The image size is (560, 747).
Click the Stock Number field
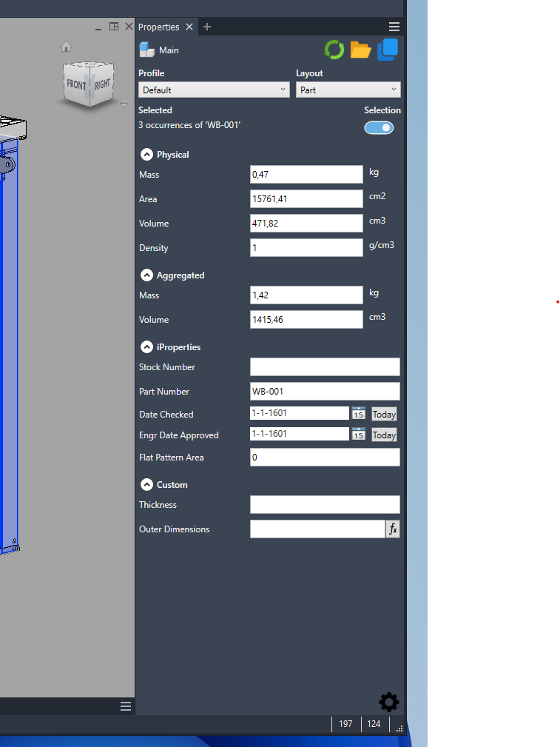pos(325,366)
